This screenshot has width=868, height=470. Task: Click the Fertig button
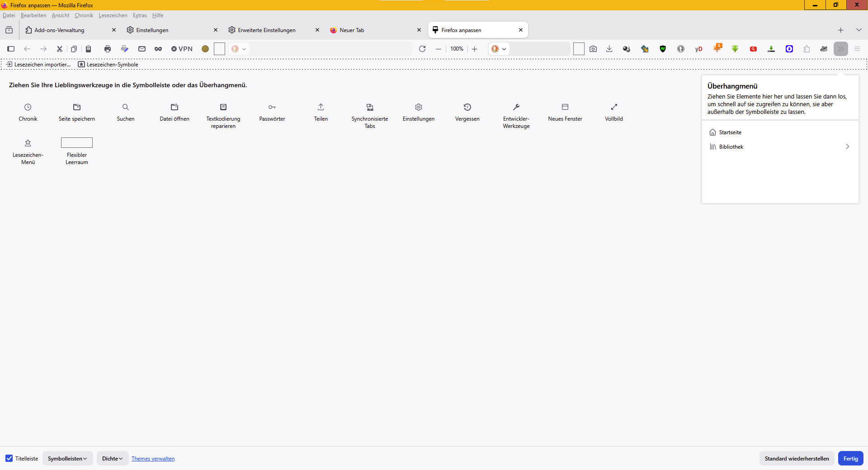pos(850,458)
